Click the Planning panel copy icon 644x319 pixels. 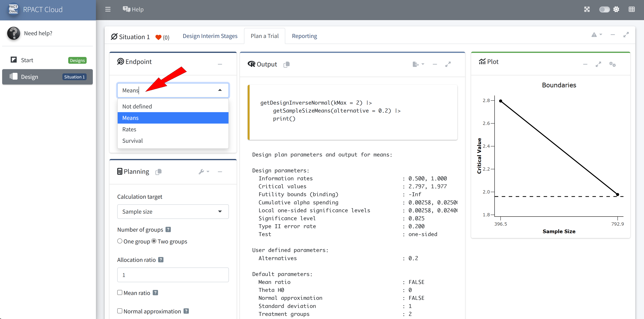[159, 172]
